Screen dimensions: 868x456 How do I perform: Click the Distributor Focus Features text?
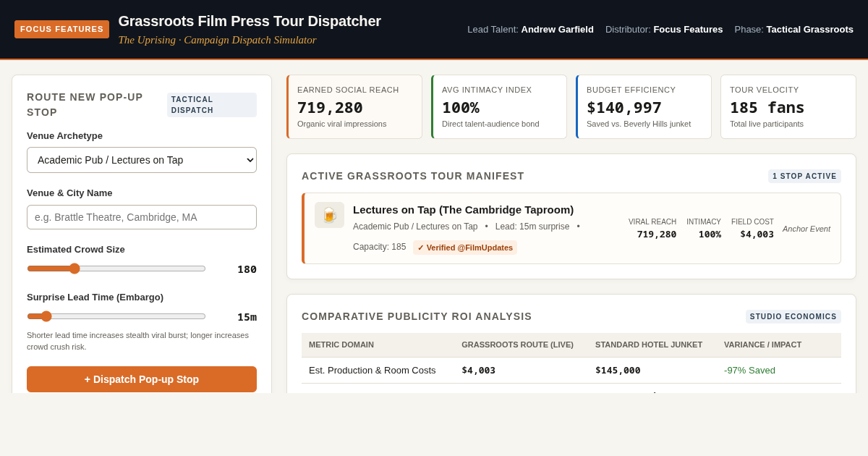(664, 30)
